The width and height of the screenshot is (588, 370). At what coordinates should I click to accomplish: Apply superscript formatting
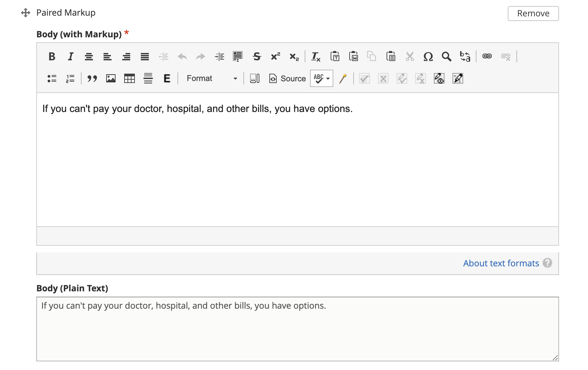coord(275,56)
